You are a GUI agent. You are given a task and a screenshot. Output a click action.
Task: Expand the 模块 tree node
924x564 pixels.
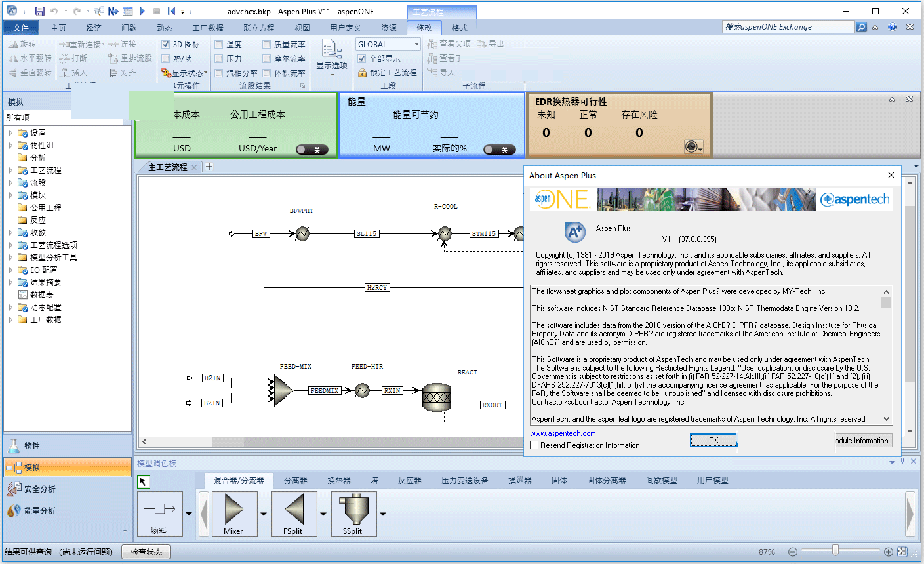[x=10, y=195]
